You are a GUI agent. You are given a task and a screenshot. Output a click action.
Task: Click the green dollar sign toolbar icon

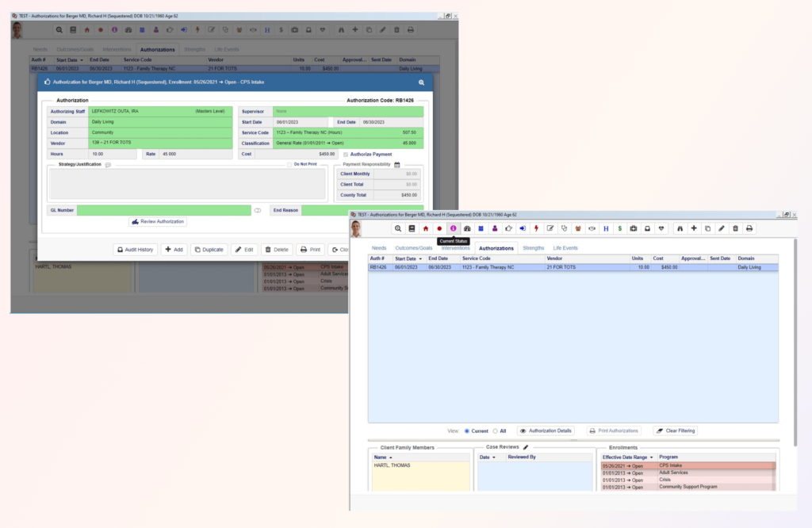point(619,228)
